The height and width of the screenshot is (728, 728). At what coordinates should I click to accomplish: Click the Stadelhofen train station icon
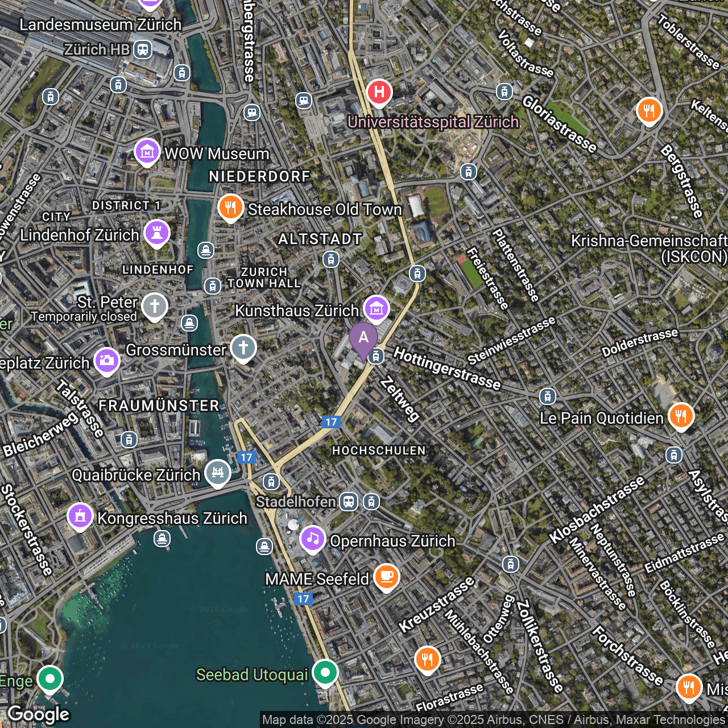tap(348, 502)
